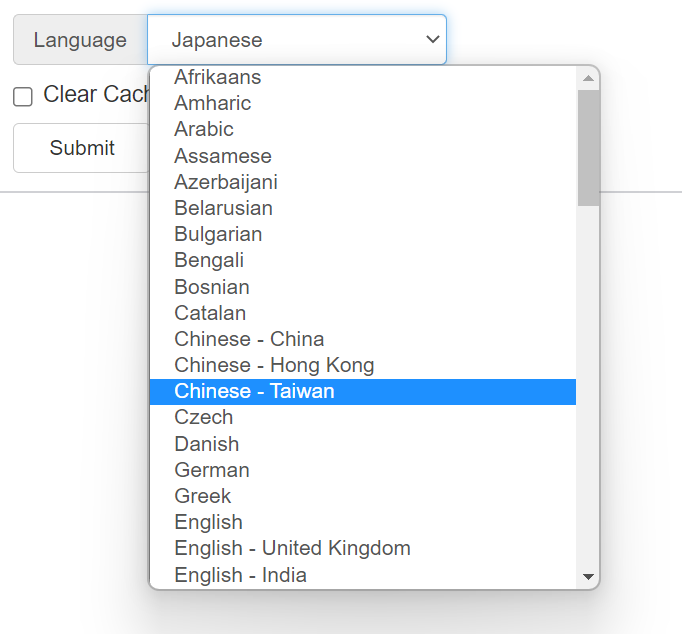
Task: Select Greek language option
Action: (363, 496)
